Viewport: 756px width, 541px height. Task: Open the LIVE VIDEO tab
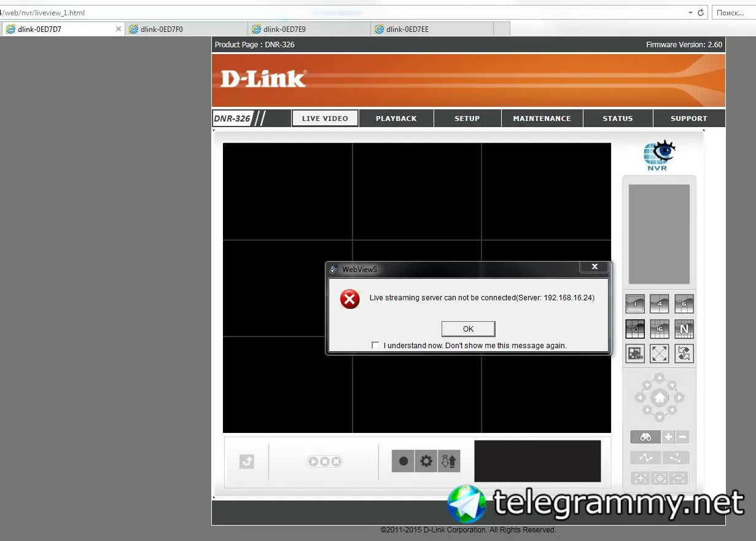coord(325,119)
